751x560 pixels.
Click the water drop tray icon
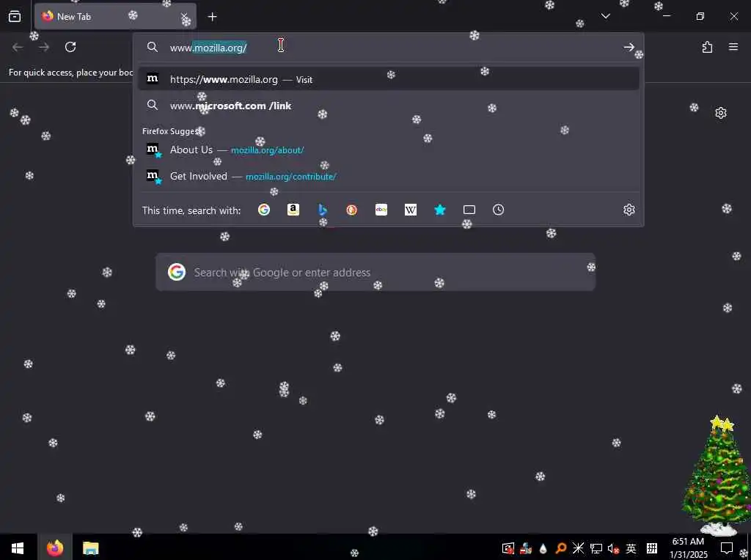543,548
